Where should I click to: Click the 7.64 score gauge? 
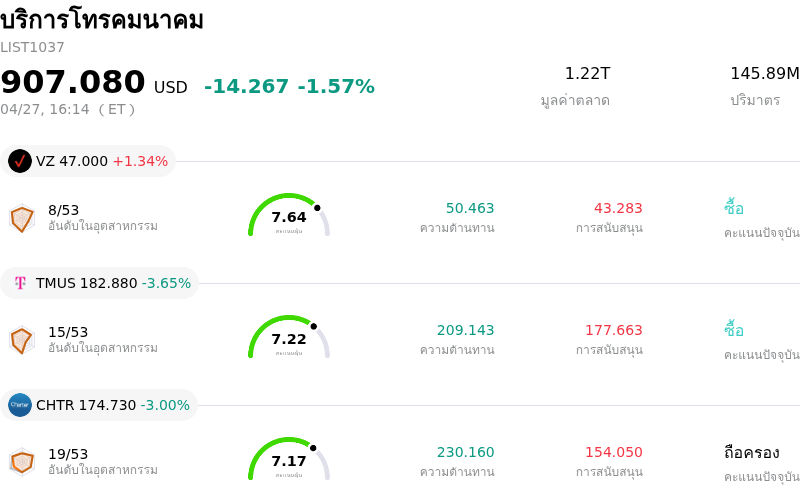pos(289,216)
